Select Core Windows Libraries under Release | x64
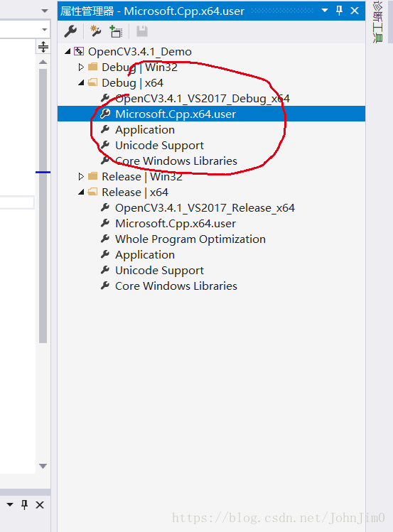The image size is (393, 532). coord(176,286)
